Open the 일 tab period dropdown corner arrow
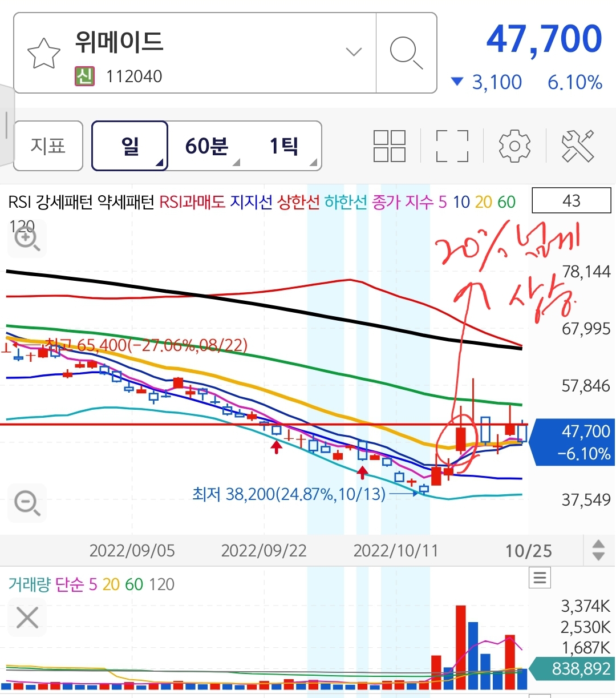This screenshot has width=616, height=698. click(160, 163)
